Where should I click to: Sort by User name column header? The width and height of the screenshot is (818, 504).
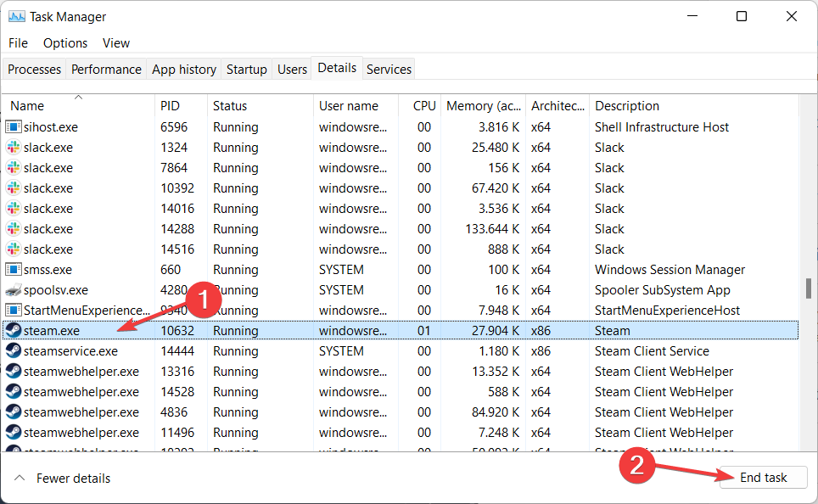pos(356,106)
